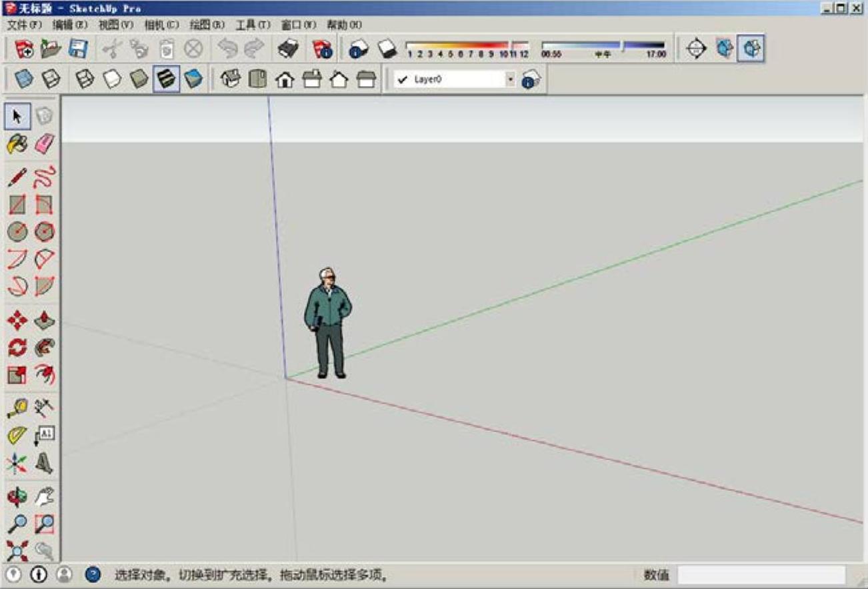Click the New model toolbar icon
Viewport: 868px width, 589px height.
click(x=24, y=49)
